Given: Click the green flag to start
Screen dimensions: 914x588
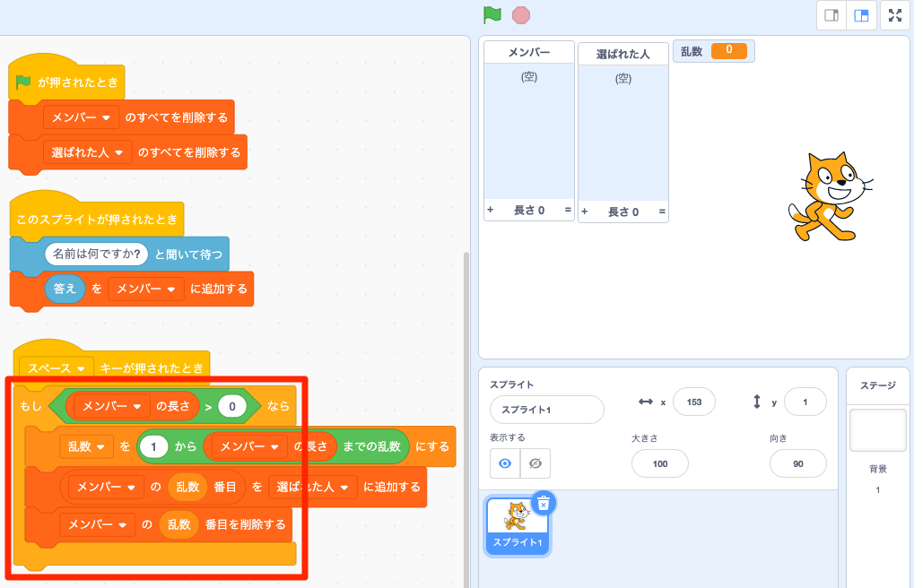Looking at the screenshot, I should pos(492,15).
